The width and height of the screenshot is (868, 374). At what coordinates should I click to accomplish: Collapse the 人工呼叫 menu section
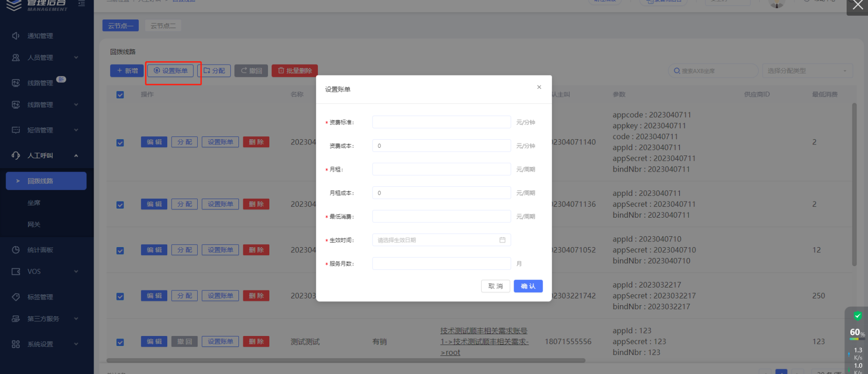(76, 155)
